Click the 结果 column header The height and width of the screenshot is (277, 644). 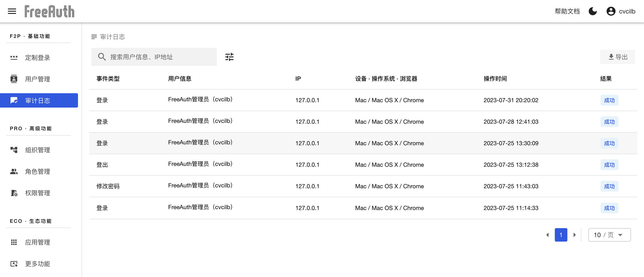tap(606, 78)
